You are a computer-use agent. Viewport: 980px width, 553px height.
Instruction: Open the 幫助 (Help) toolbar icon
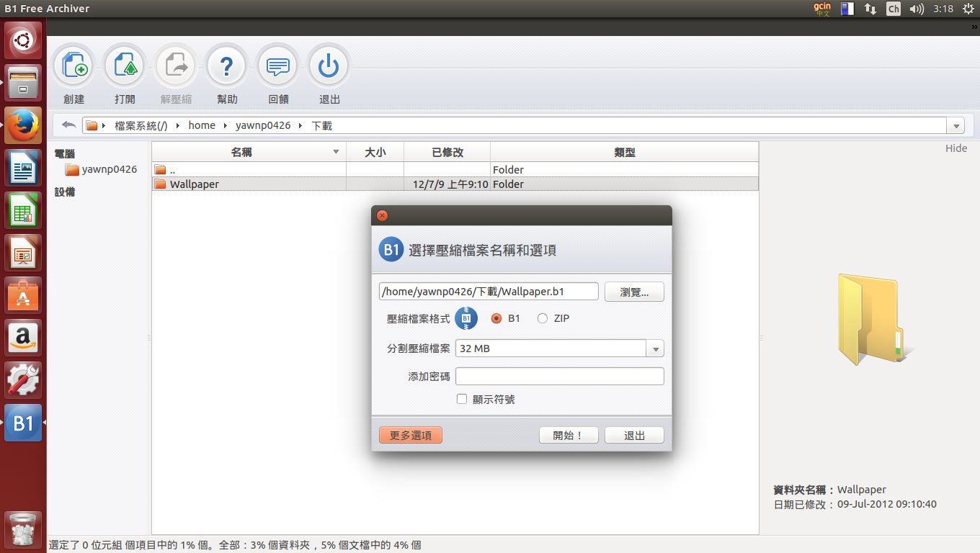click(227, 67)
